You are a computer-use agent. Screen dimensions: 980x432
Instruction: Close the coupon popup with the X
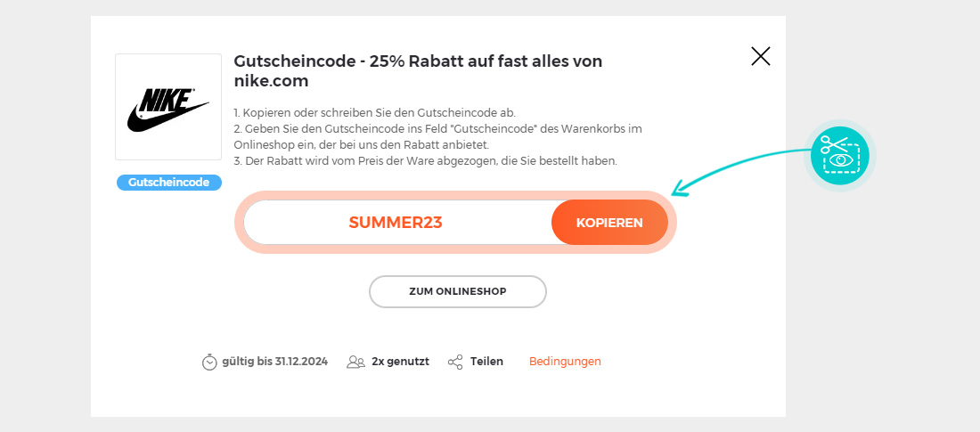(760, 57)
